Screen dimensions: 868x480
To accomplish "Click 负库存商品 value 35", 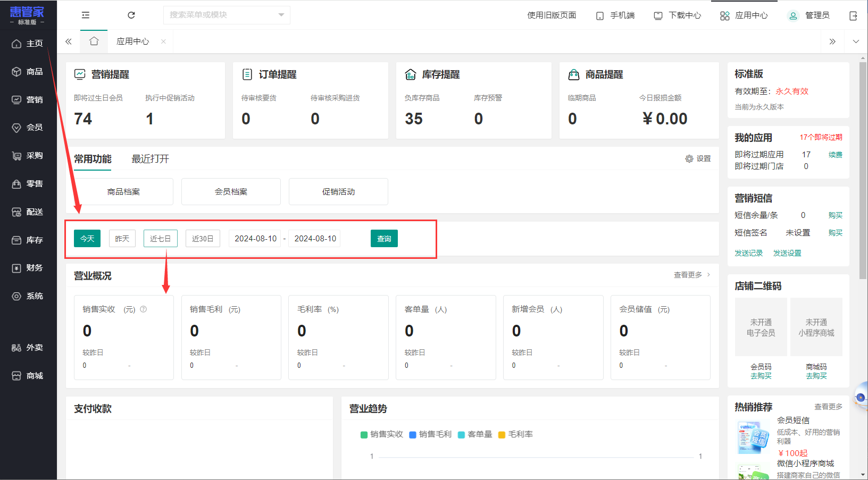I will (414, 119).
